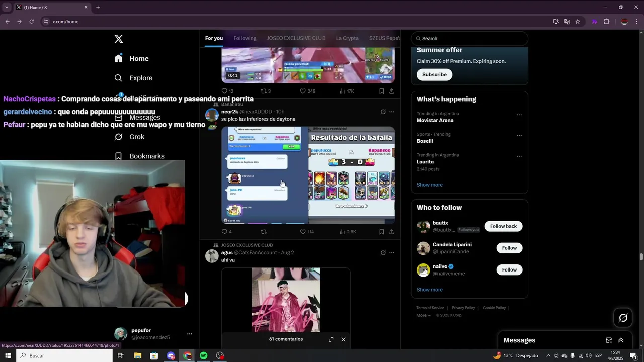Share near2k's post
The image size is (644, 362).
[392, 232]
